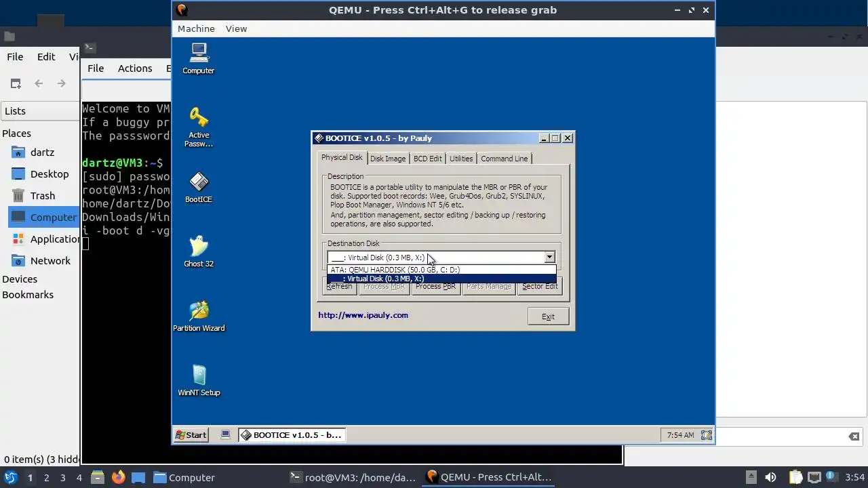This screenshot has height=488, width=868.
Task: Open the BCD Edit tab
Action: [x=427, y=159]
